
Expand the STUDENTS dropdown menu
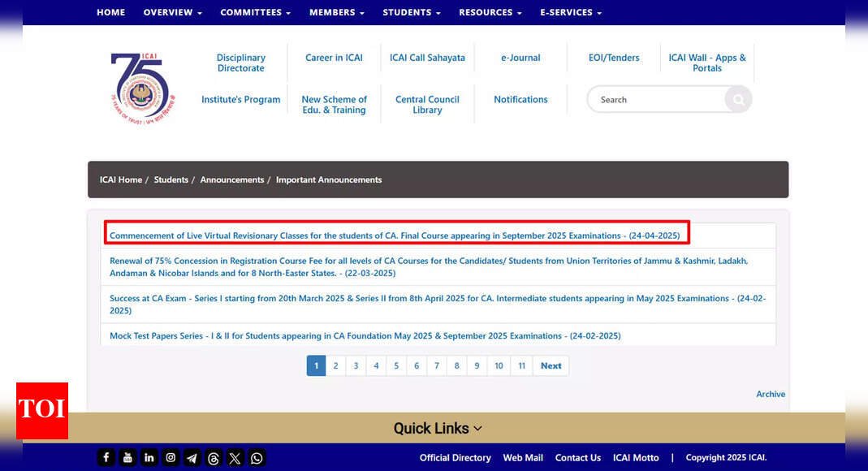coord(412,12)
